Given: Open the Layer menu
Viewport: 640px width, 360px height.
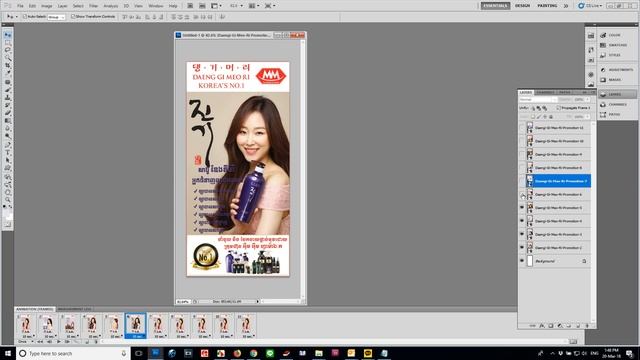Looking at the screenshot, I should pos(62,6).
